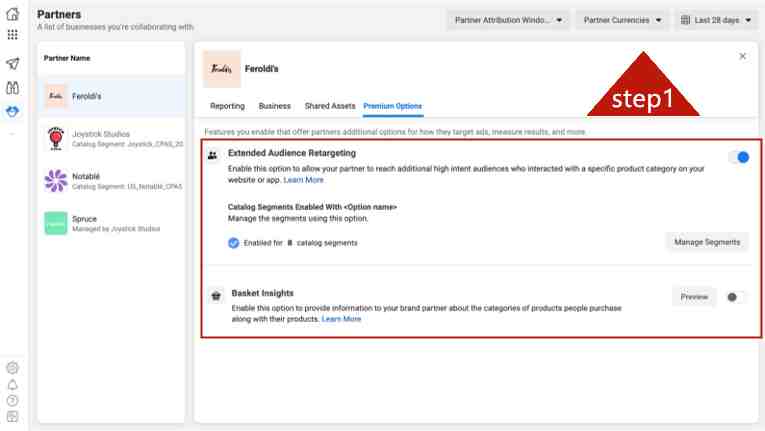Click the Basket Insights basket icon

(216, 295)
